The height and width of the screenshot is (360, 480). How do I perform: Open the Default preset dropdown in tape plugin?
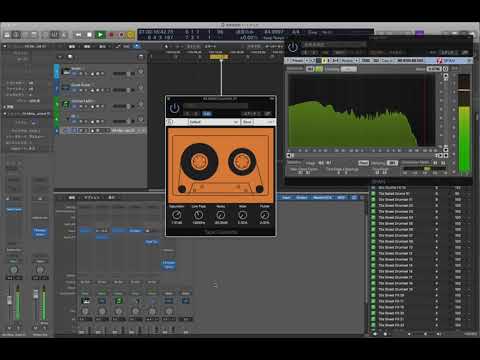(x=214, y=122)
